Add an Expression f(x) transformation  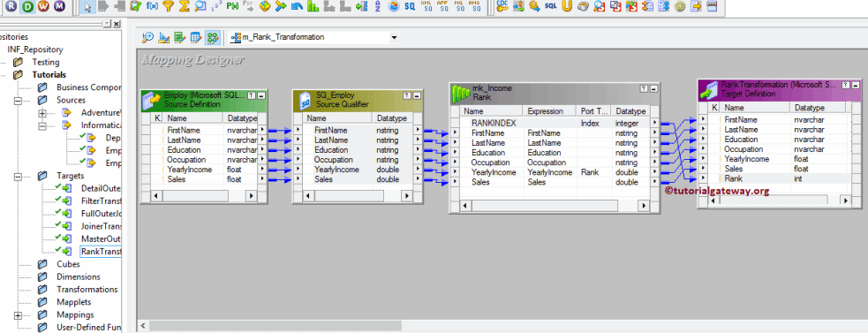[152, 7]
